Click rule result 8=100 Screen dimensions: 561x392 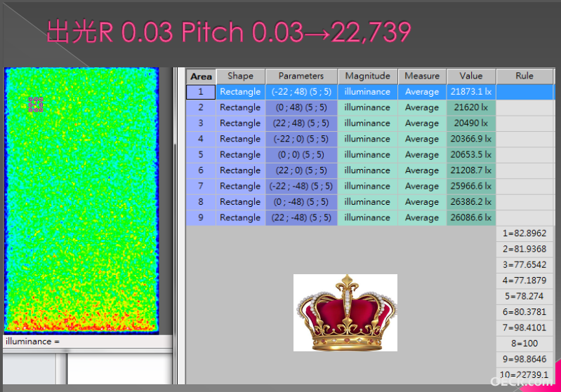524,344
